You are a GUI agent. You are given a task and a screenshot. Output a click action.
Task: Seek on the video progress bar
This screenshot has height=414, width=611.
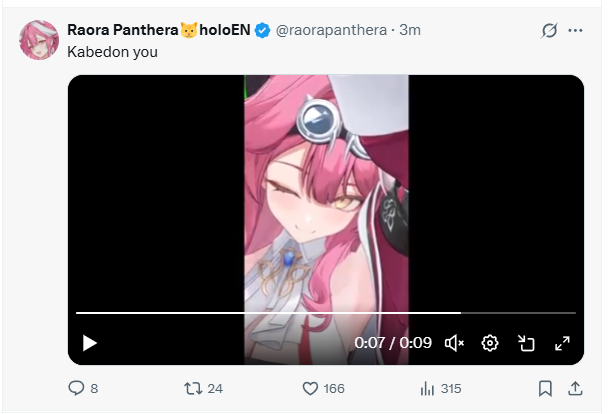(x=300, y=313)
